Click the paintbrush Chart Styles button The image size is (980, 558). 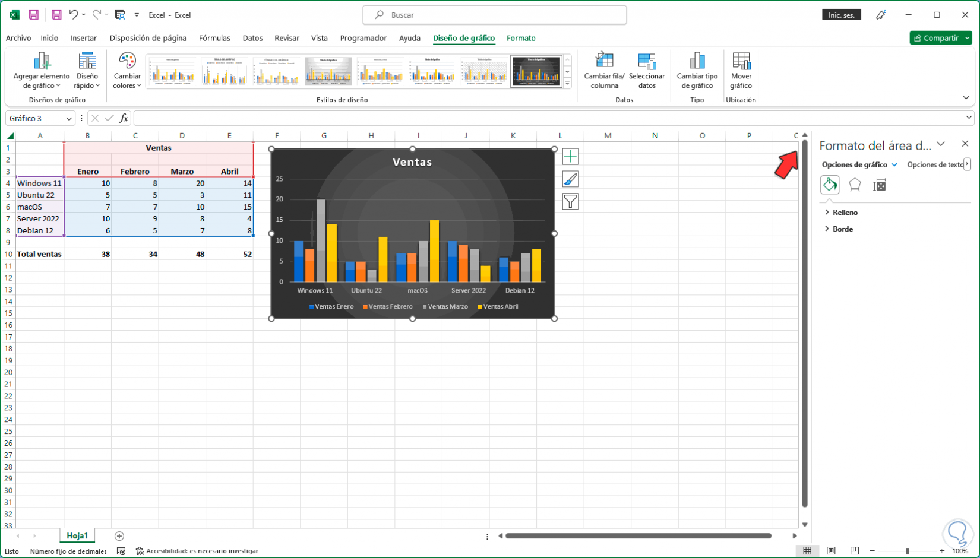point(570,179)
